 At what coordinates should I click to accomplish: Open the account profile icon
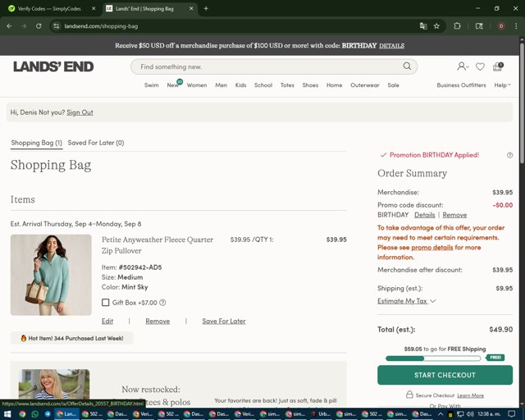coord(462,66)
